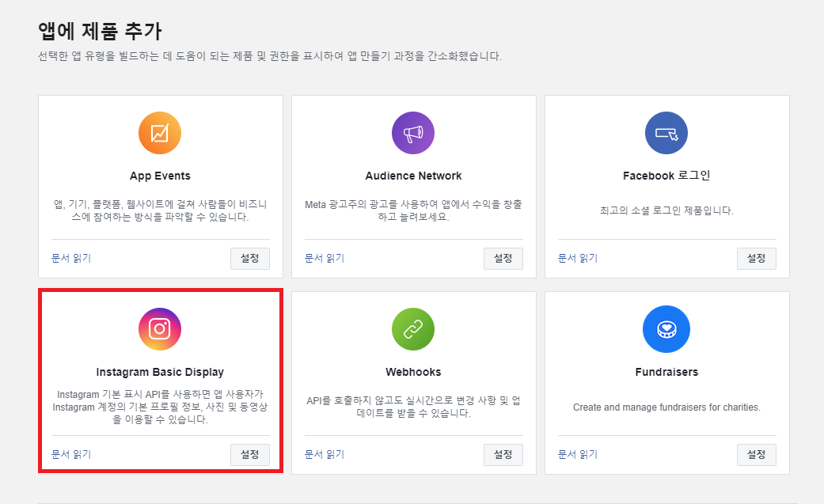Click the Fundraisers blue coin icon
Image resolution: width=824 pixels, height=504 pixels.
click(x=666, y=329)
